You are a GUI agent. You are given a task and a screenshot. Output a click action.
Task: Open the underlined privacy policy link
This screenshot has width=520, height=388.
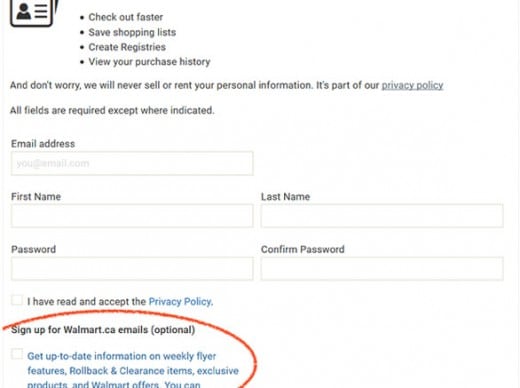click(412, 85)
